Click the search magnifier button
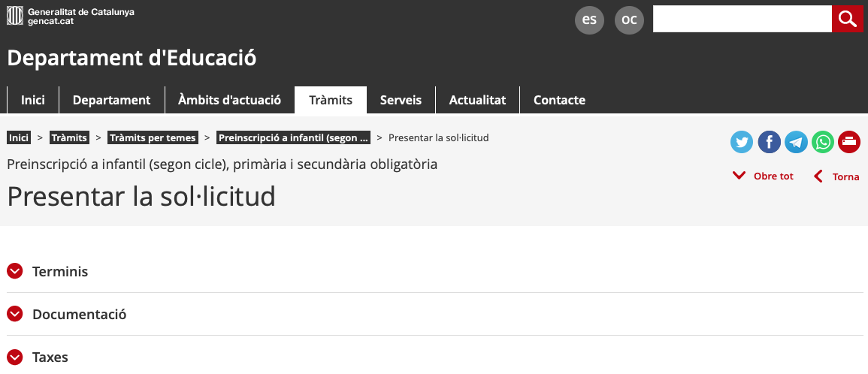Viewport: 868px width, 374px height. click(847, 19)
